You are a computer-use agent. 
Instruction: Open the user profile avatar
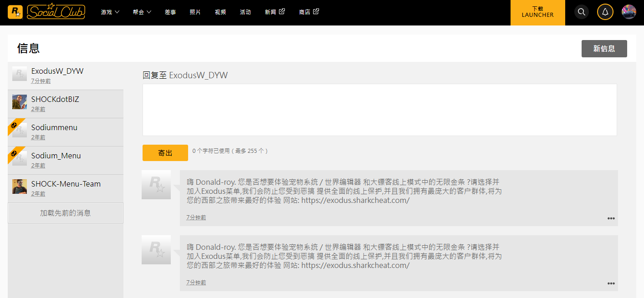629,12
